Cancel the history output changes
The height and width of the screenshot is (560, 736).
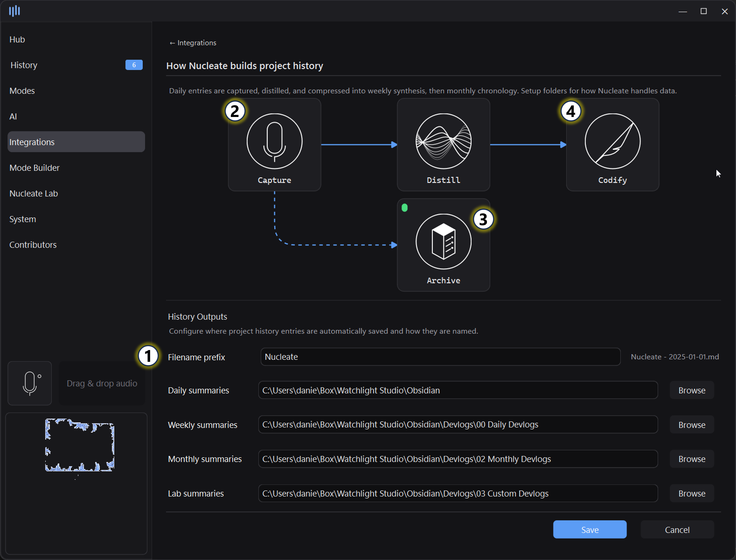click(677, 530)
